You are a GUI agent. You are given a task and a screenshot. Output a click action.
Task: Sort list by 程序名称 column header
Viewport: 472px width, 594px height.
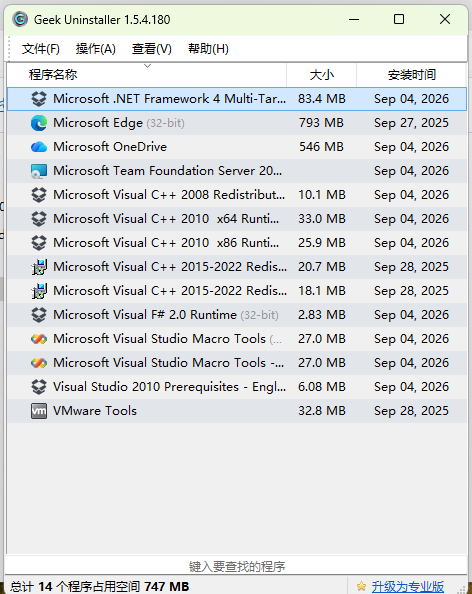click(x=147, y=75)
